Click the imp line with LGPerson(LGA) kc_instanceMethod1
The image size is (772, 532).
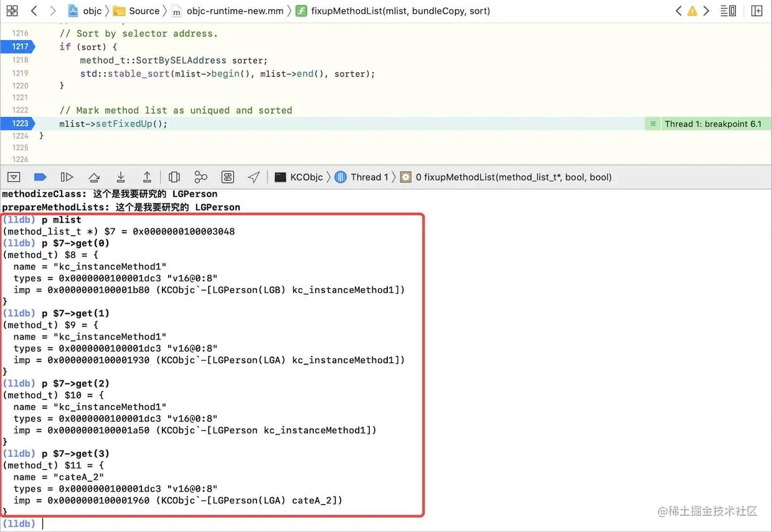pos(209,360)
